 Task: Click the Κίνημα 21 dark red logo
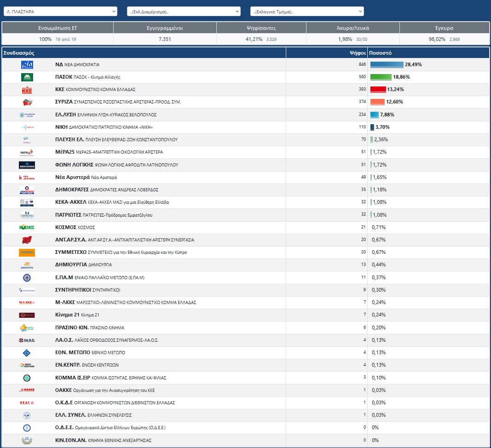click(x=27, y=315)
